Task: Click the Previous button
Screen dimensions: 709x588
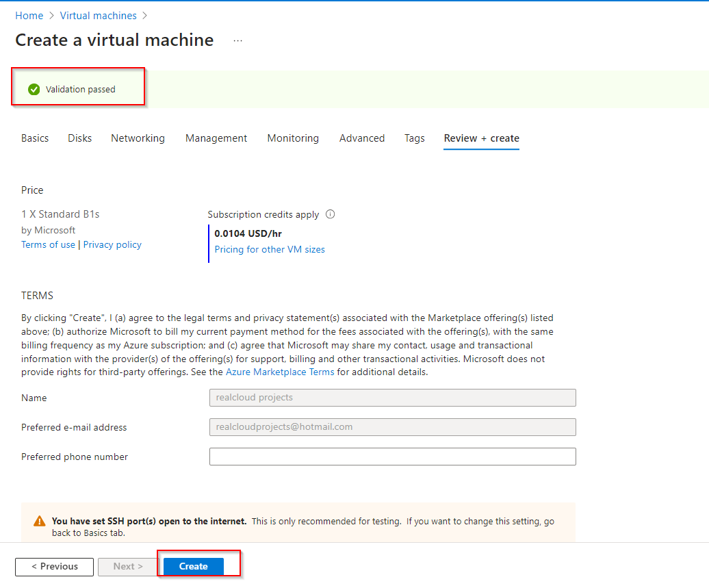Action: 54,567
